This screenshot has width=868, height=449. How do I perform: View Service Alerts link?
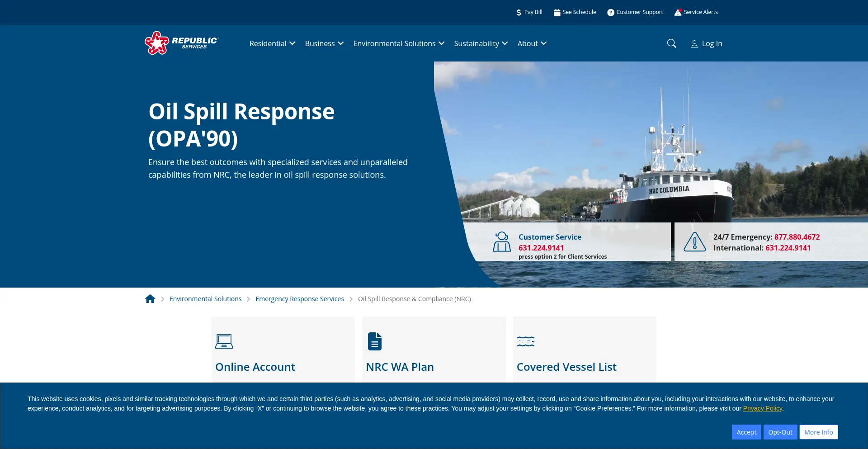point(701,12)
